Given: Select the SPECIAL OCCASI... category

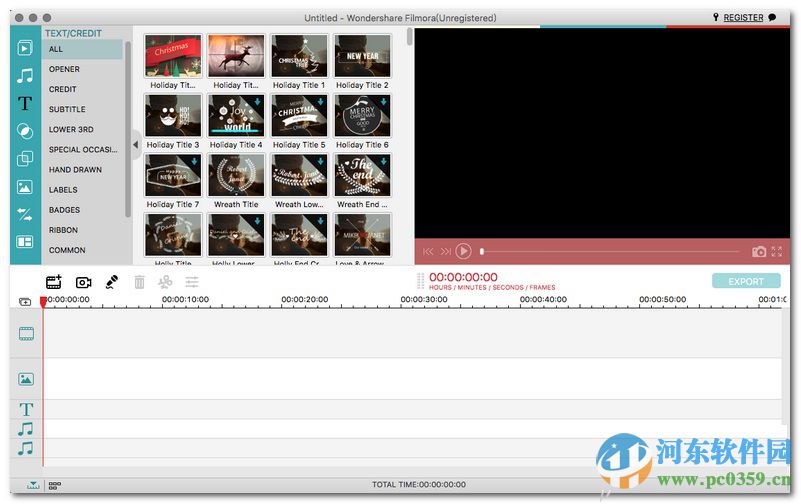Looking at the screenshot, I should (x=82, y=150).
